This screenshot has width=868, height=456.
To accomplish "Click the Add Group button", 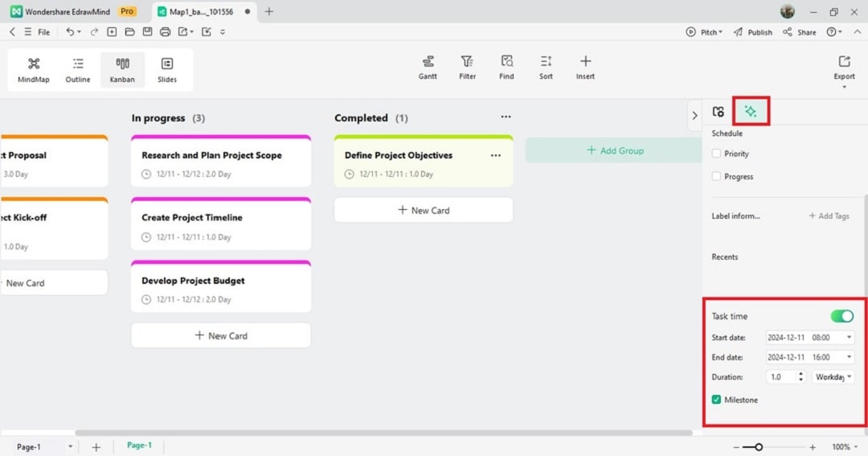I will click(x=615, y=150).
